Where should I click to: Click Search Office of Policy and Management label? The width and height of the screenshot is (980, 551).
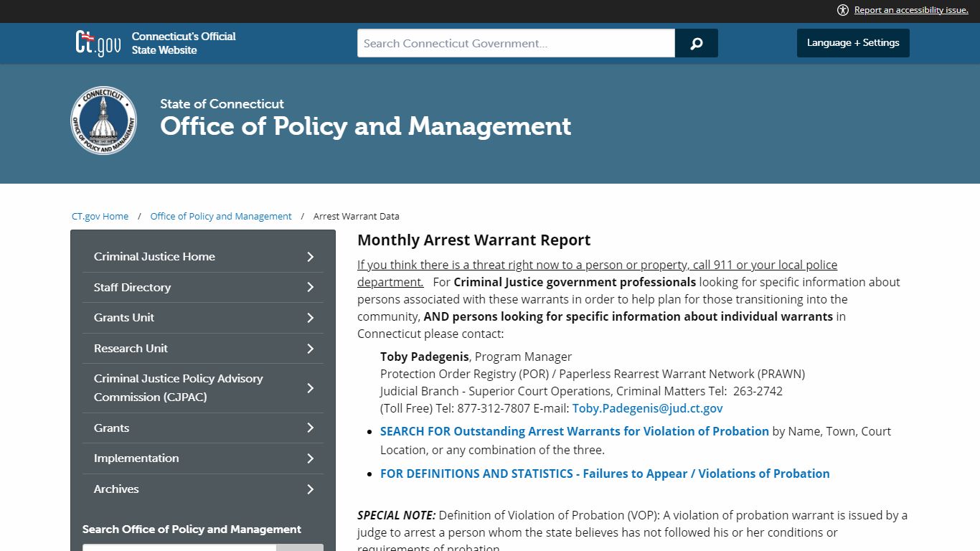tap(192, 529)
